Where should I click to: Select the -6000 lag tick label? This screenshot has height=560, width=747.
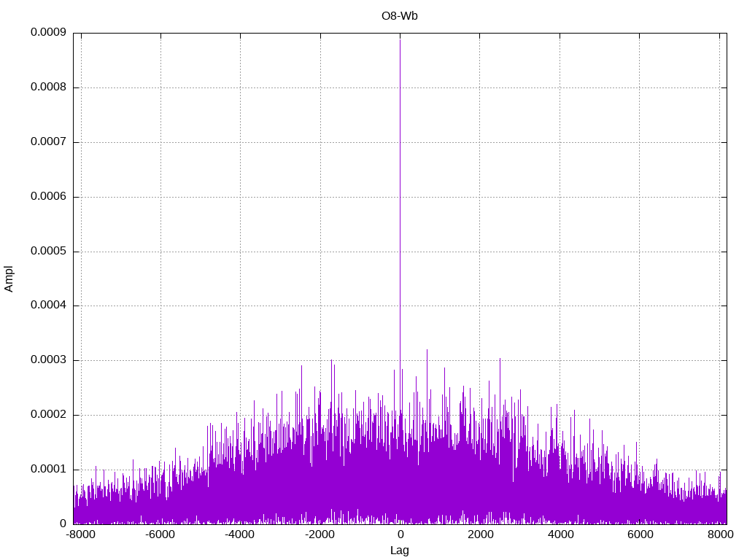pyautogui.click(x=160, y=534)
